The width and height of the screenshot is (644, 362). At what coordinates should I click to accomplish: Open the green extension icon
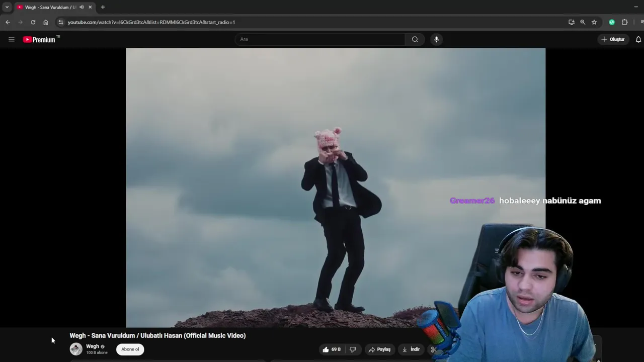pos(612,22)
